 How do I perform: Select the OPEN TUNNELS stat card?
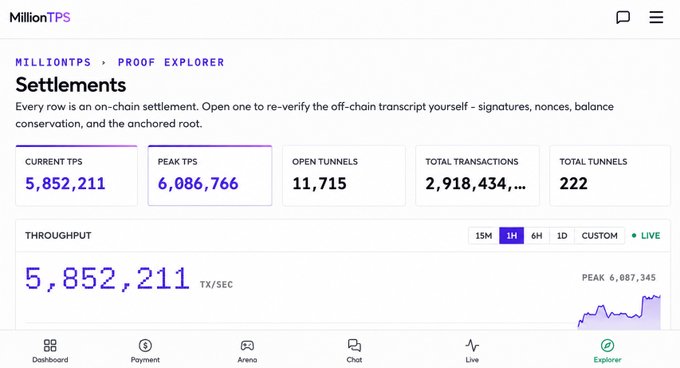[344, 175]
